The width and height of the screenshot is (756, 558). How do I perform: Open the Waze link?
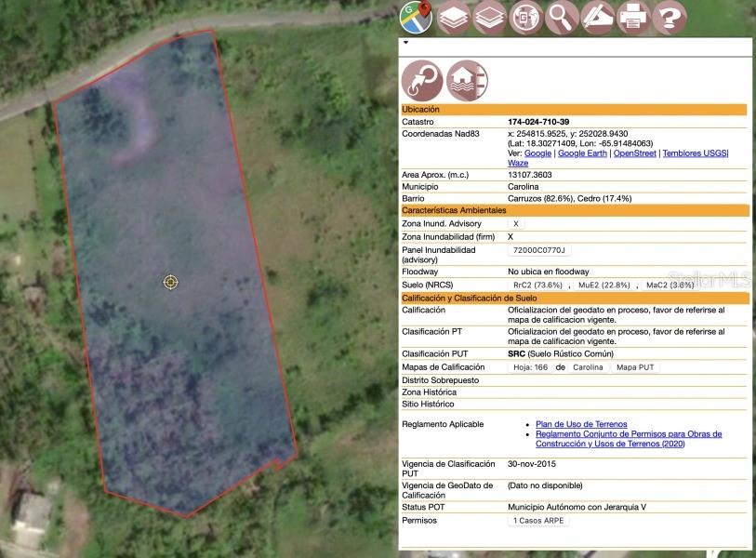point(517,164)
